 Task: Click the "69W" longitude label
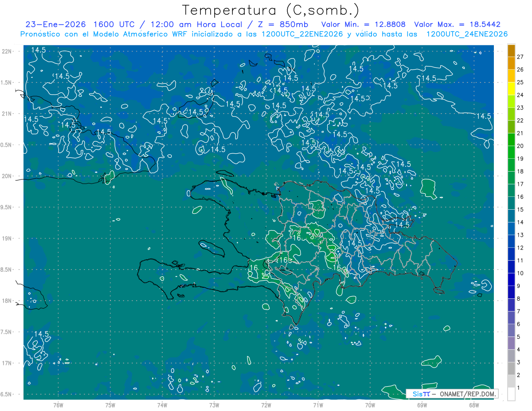tap(422, 405)
